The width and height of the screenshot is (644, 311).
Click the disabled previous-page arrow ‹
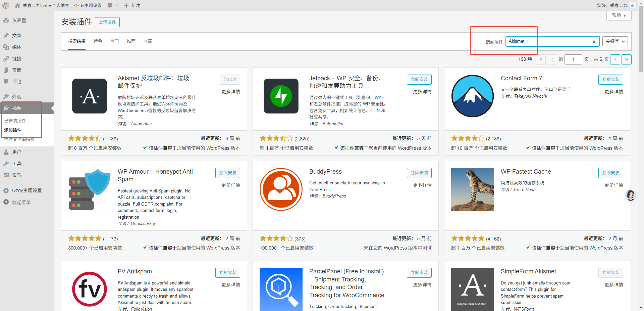point(552,59)
